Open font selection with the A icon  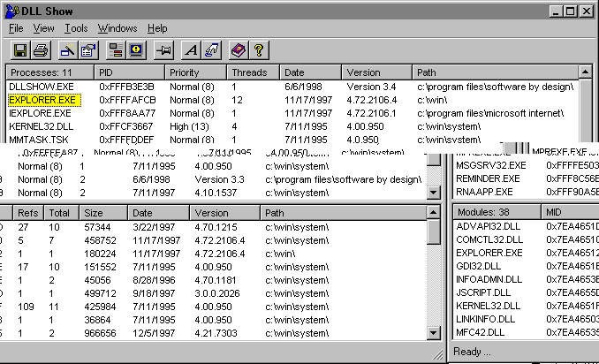coord(191,50)
